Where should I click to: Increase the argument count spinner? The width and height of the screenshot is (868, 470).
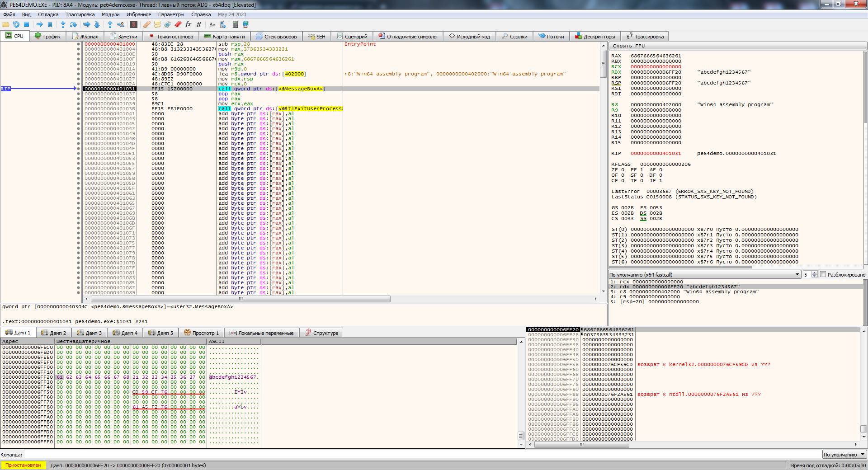click(x=815, y=273)
